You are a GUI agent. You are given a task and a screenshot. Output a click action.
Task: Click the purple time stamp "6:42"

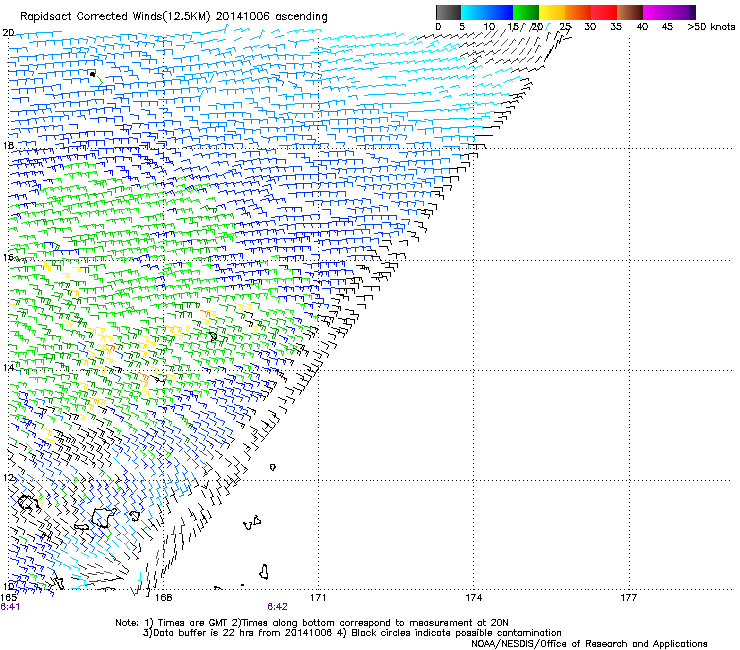click(277, 606)
